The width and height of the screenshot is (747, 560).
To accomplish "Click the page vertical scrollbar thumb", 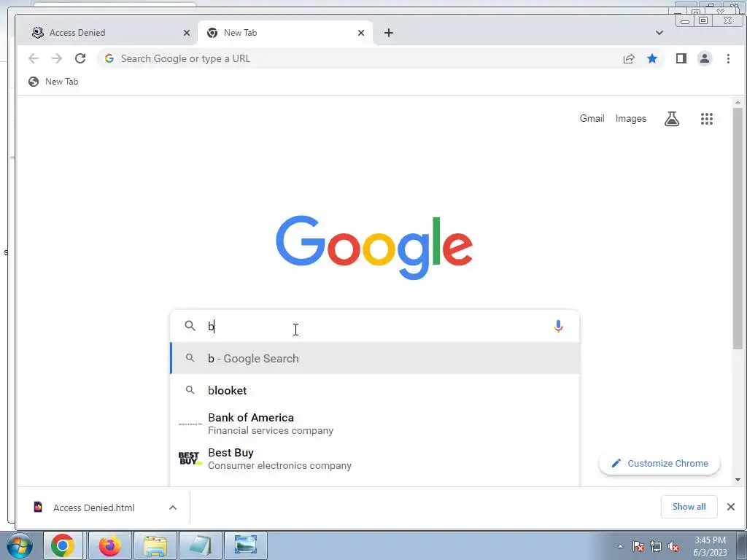I will pyautogui.click(x=738, y=228).
